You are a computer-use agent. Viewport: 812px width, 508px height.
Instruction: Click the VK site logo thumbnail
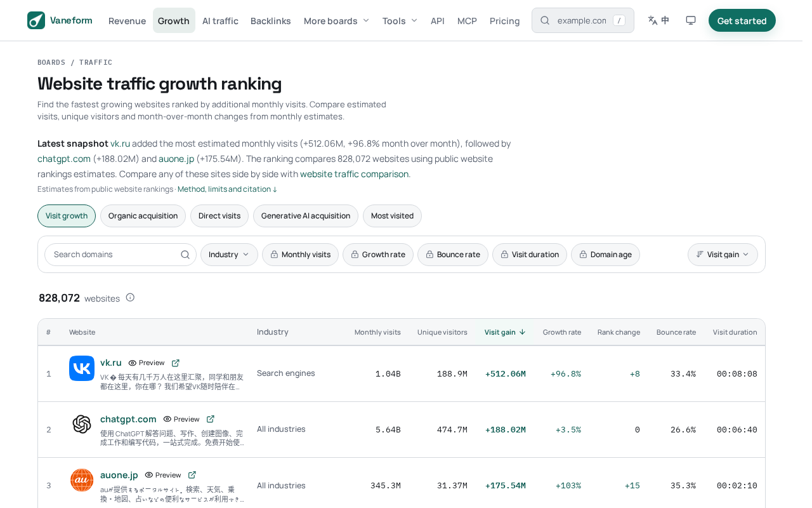click(x=82, y=368)
